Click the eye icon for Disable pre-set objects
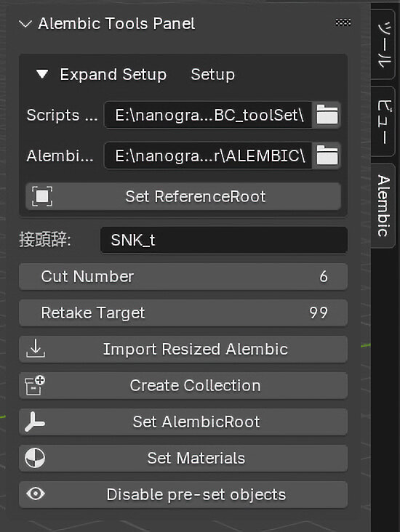This screenshot has width=400, height=532. tap(36, 494)
